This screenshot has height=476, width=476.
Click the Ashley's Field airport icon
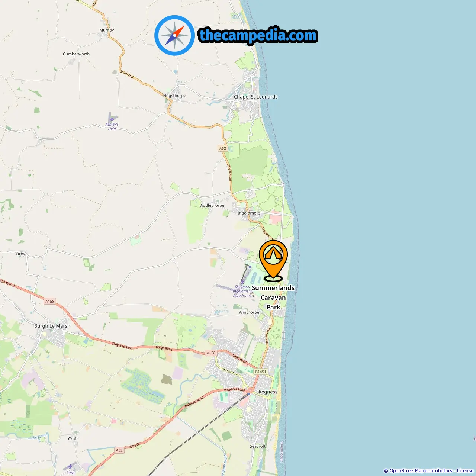point(112,119)
